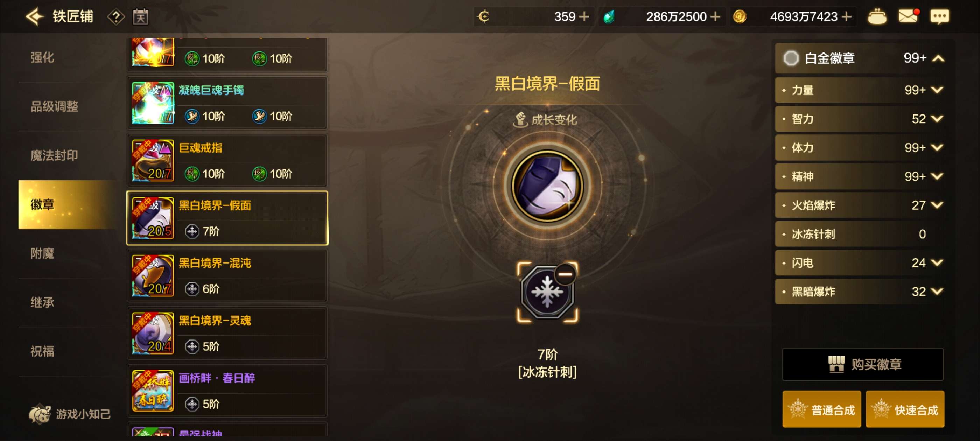Expand the 火焰爆炸 emblem list

937,205
